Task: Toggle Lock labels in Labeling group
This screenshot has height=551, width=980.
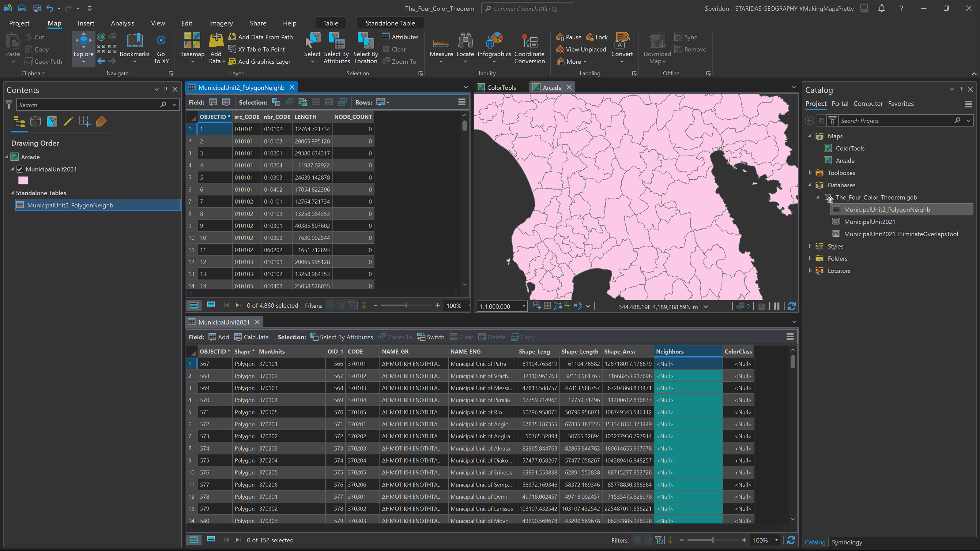Action: (596, 37)
